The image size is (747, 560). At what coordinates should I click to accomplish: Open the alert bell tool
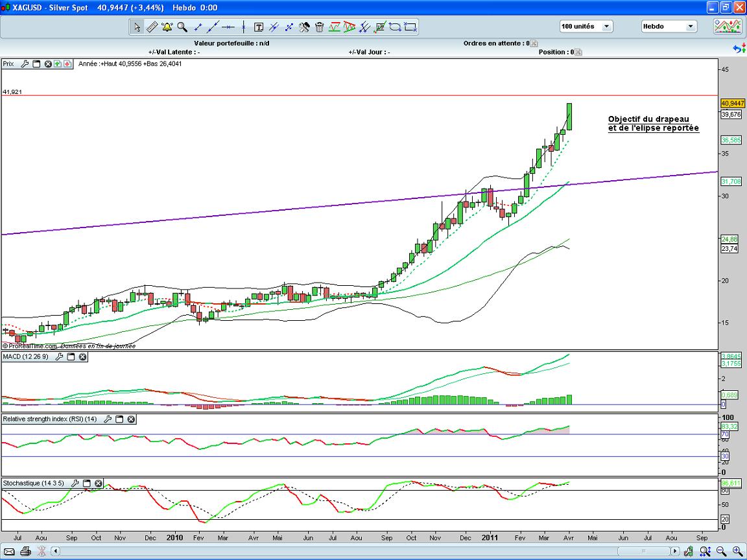click(x=167, y=27)
